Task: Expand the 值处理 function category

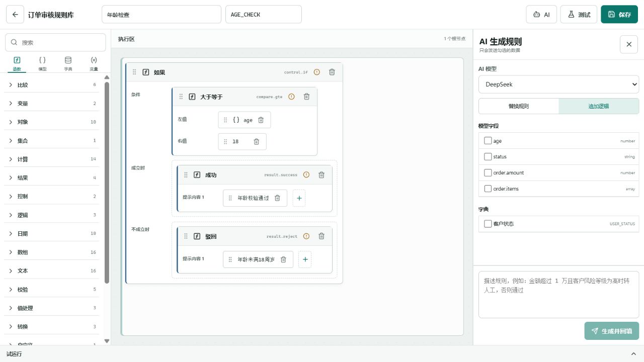Action: click(52, 308)
